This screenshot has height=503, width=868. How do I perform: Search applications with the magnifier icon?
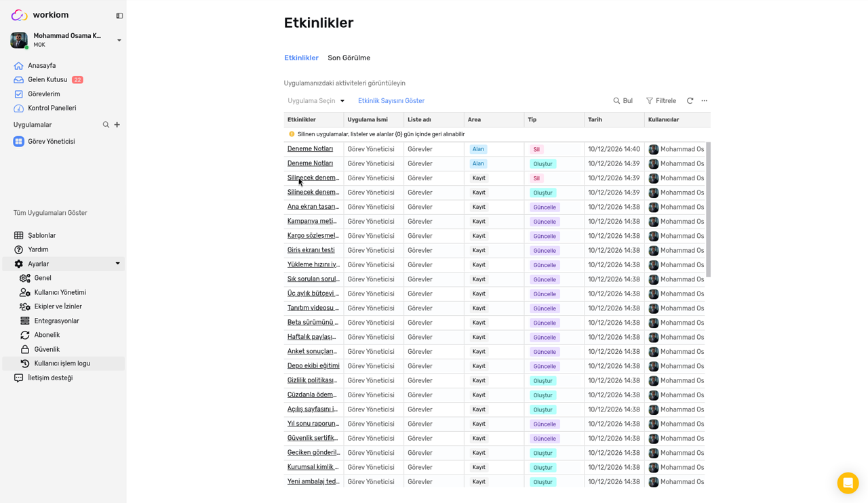(106, 125)
